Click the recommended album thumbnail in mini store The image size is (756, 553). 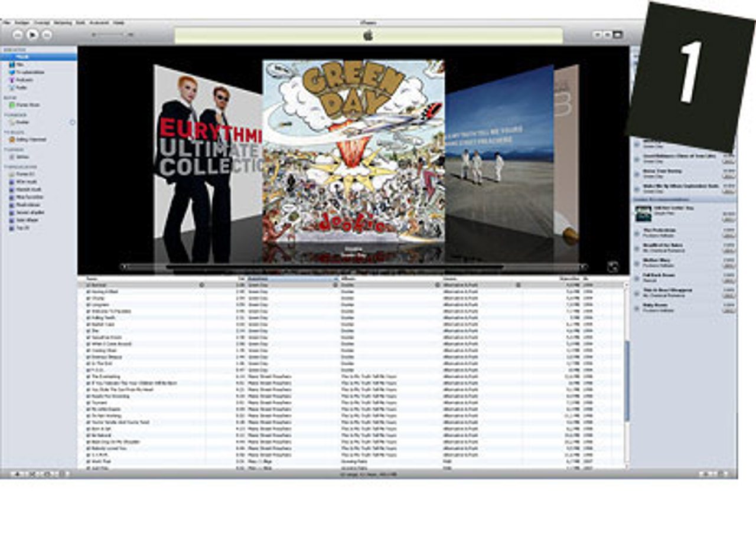pos(643,213)
